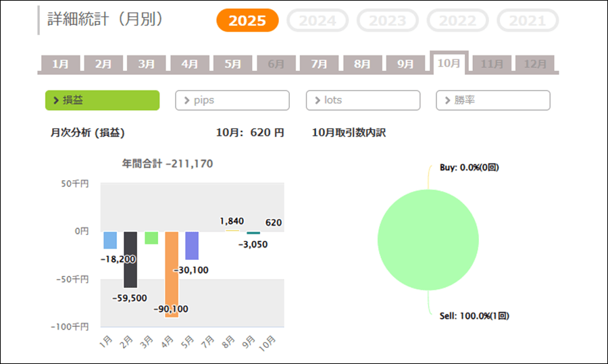Switch to the 2月 month tab

click(103, 64)
